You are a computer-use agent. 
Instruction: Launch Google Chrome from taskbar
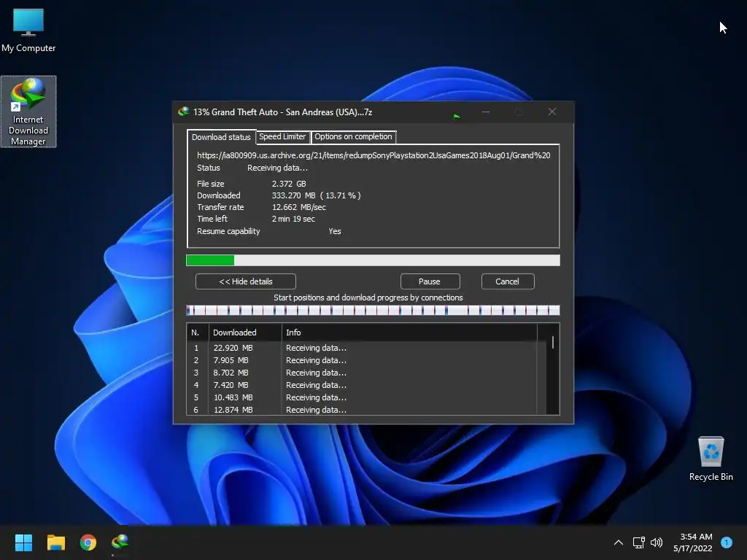(x=88, y=542)
